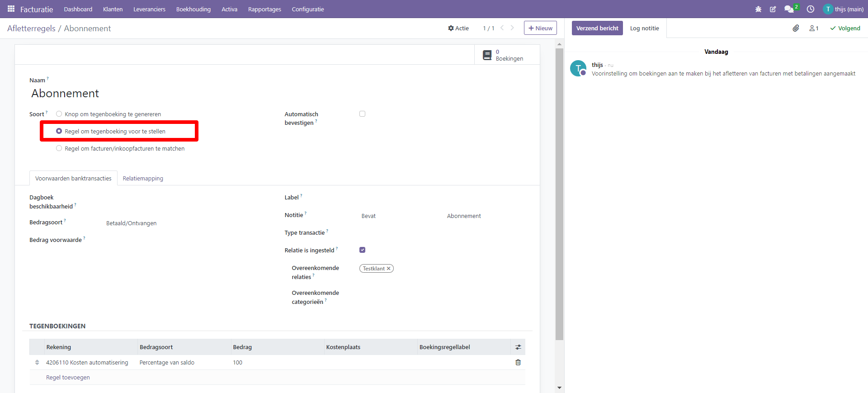Viewport: 868px width, 393px height.
Task: Open column settings in Tegenboekingen table
Action: pyautogui.click(x=518, y=347)
